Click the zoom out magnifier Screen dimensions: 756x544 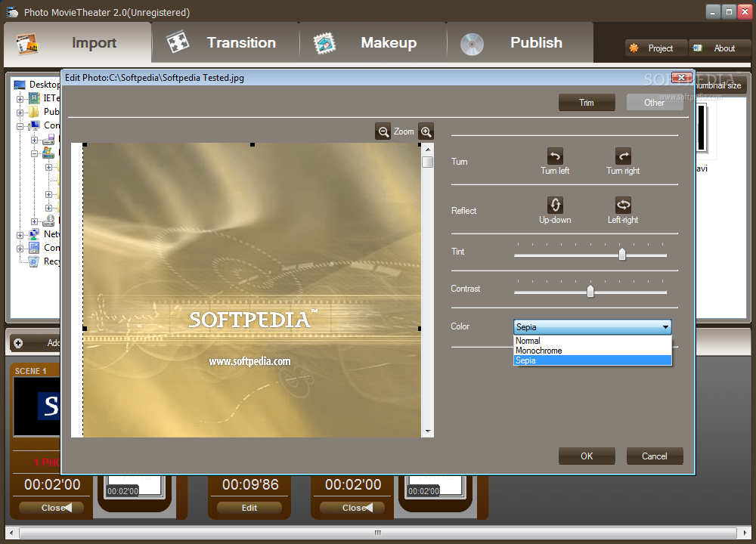[383, 131]
